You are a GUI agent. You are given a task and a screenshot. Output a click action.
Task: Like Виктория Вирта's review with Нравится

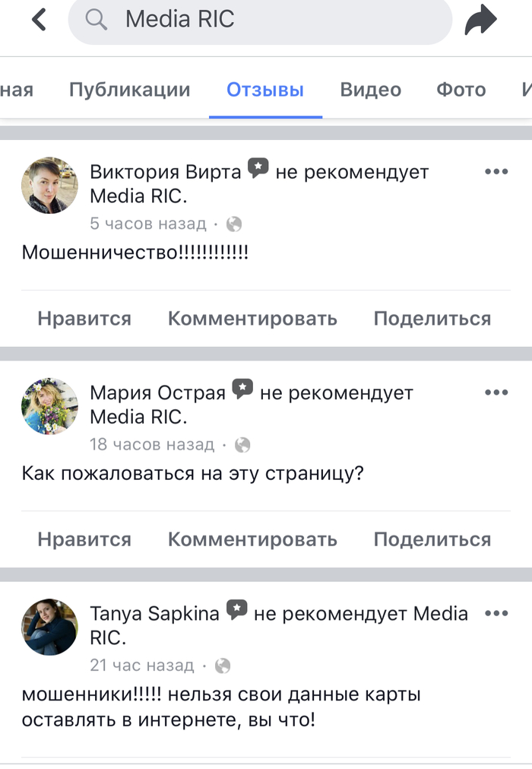(x=84, y=319)
